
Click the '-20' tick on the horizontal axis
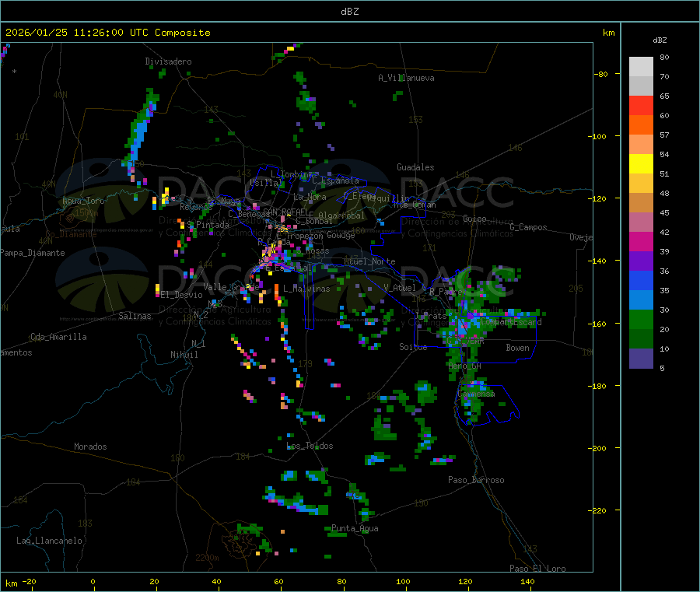click(x=30, y=581)
